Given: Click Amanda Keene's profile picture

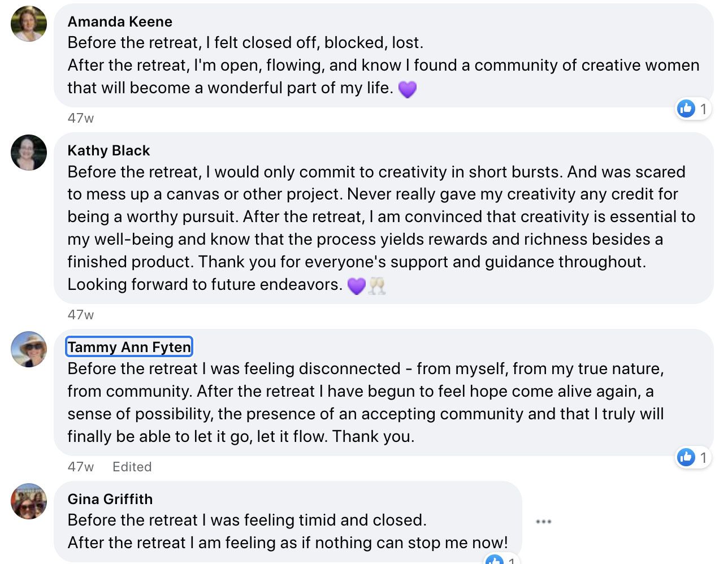Looking at the screenshot, I should click(x=29, y=24).
